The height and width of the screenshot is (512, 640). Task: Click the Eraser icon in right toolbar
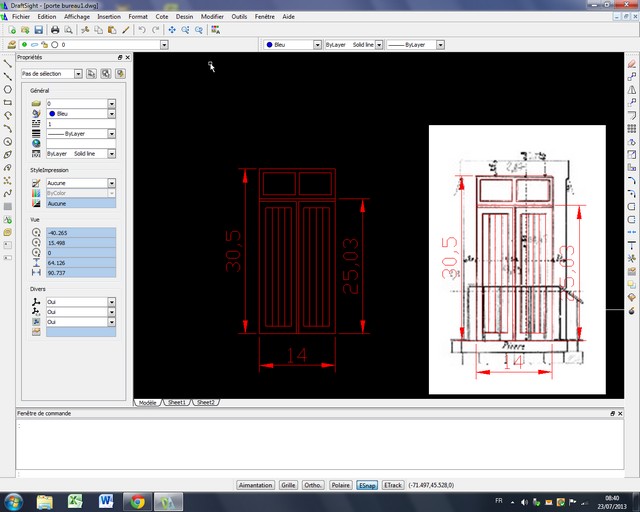pos(632,64)
